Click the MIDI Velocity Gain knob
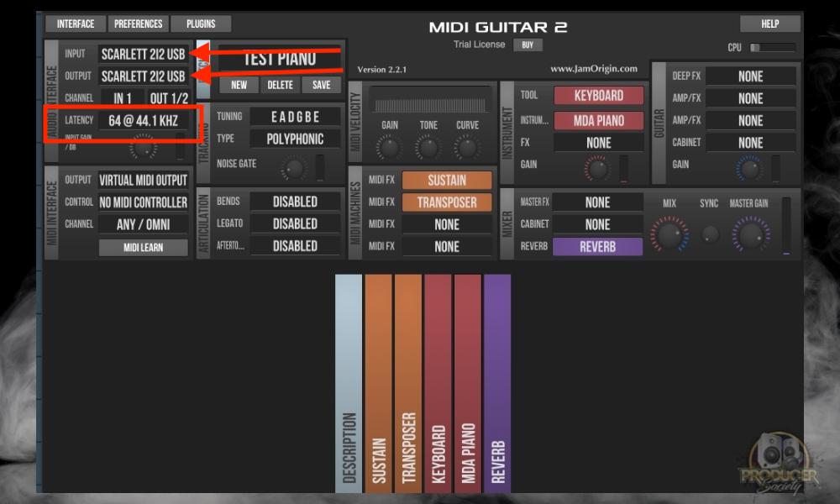The image size is (840, 504). coord(389,147)
